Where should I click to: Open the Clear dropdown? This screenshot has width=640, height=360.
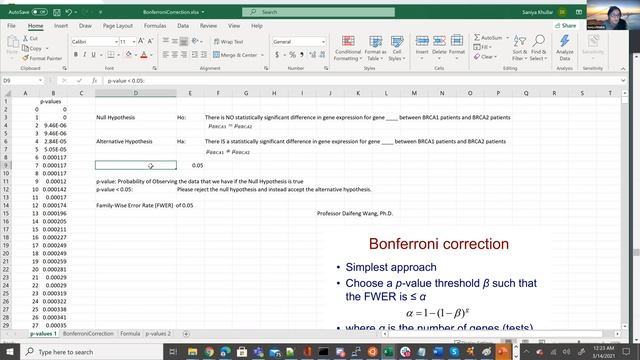(x=485, y=57)
